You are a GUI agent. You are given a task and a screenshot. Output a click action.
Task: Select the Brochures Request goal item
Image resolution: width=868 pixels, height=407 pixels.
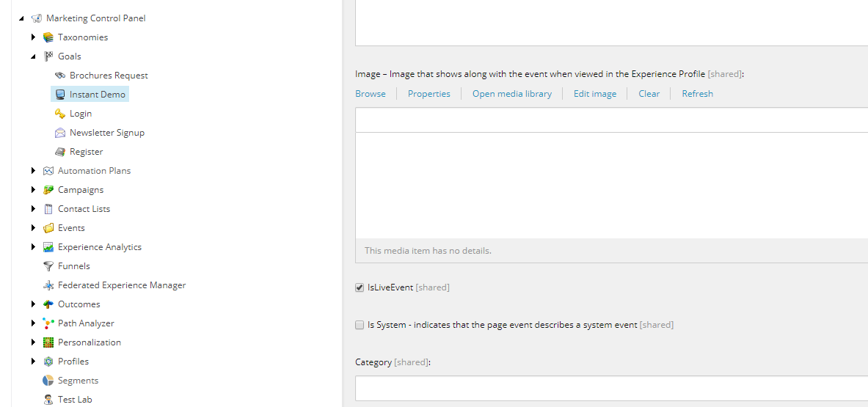[109, 76]
